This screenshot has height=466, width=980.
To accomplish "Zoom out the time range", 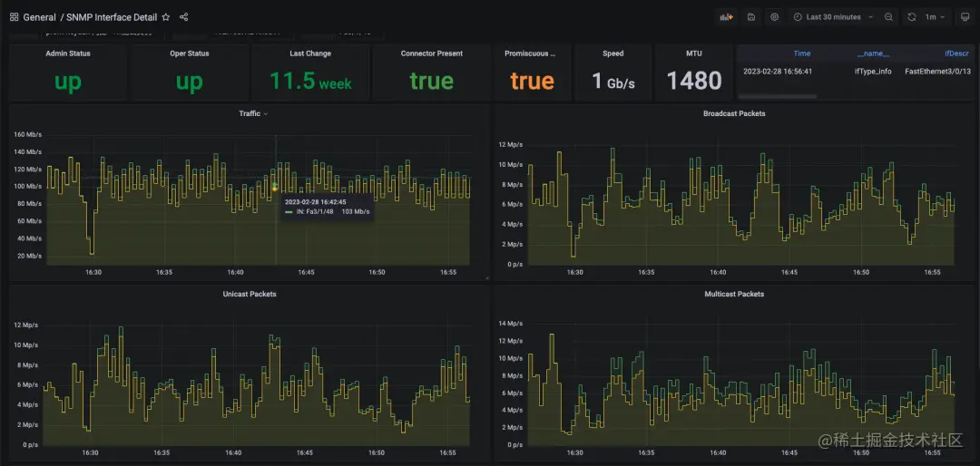I will 888,17.
